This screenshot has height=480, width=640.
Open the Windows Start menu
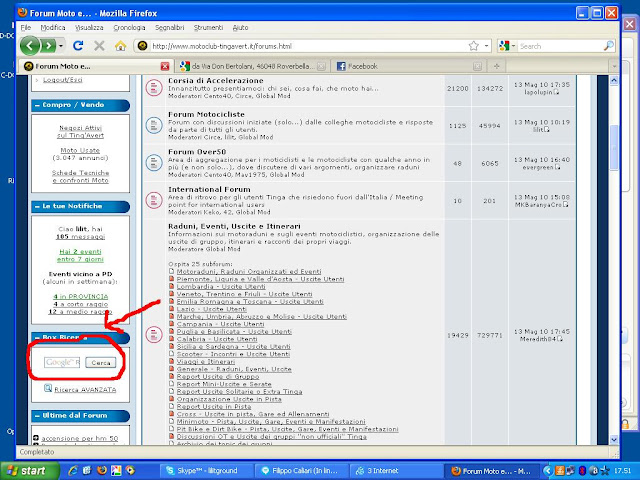pyautogui.click(x=28, y=471)
